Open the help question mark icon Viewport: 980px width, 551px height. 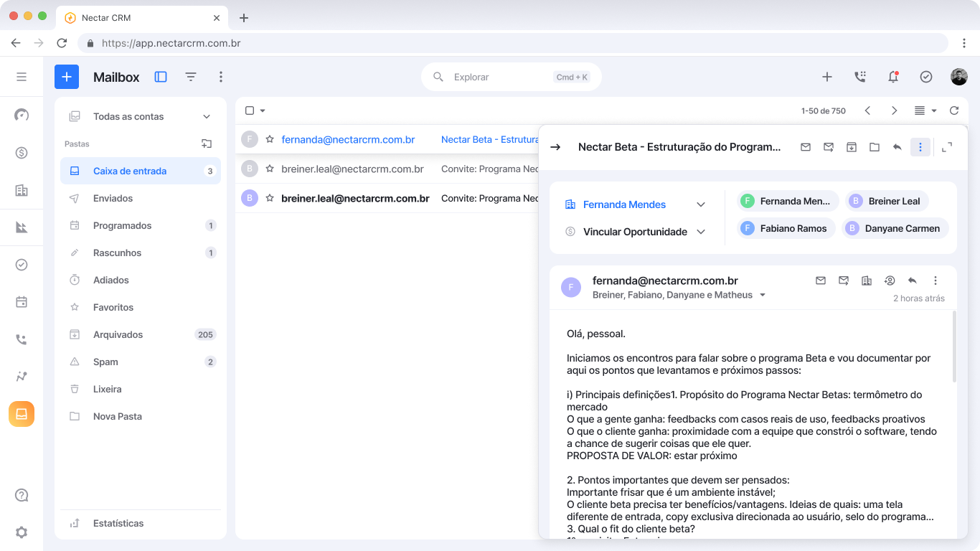(x=22, y=495)
